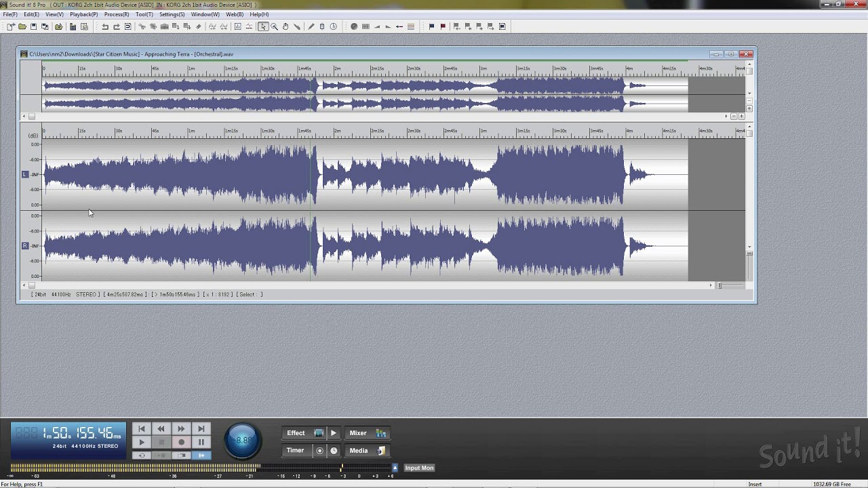Jump to the end with skip-to-end button
The width and height of the screenshot is (868, 488).
pyautogui.click(x=201, y=428)
